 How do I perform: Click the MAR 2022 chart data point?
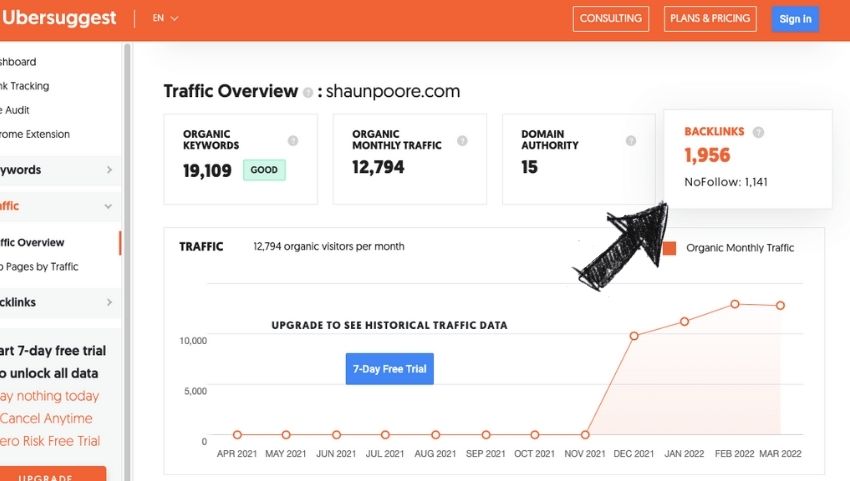pos(780,306)
